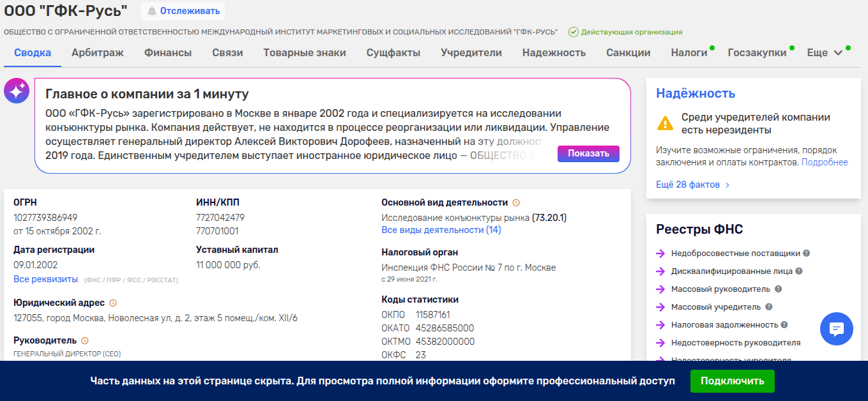Click the ИНН value 7727042479
868x401 pixels.
(220, 218)
